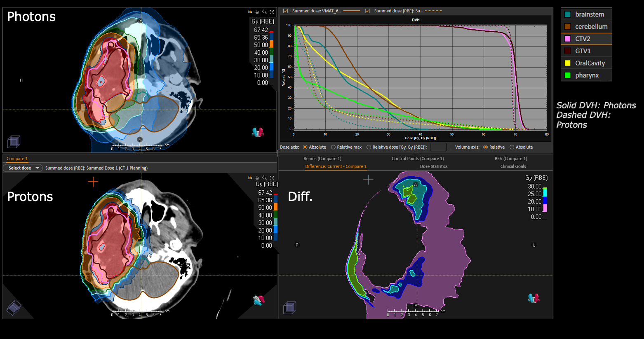
Task: Open the Control Points (Compare 1) tab
Action: (x=418, y=159)
